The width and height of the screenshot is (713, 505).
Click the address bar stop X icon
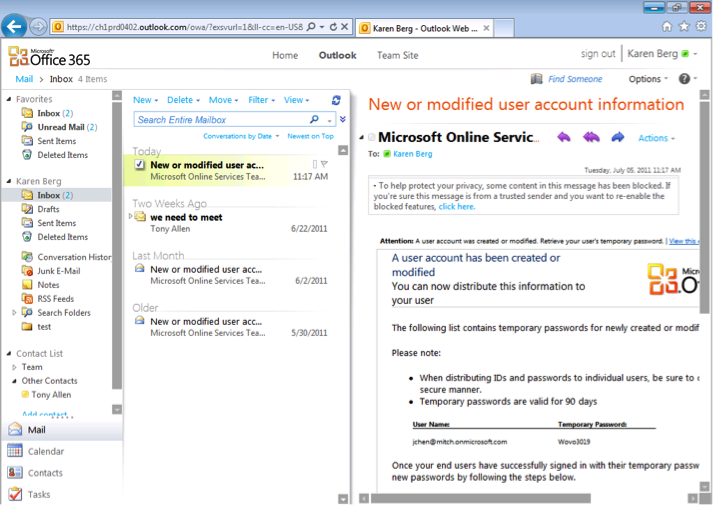tap(345, 27)
